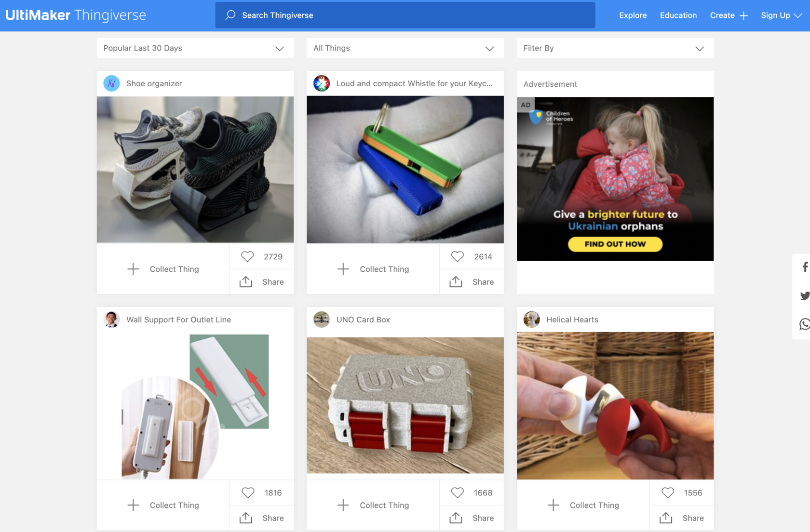810x532 pixels.
Task: Open Whistle keychain author avatar
Action: pyautogui.click(x=322, y=83)
